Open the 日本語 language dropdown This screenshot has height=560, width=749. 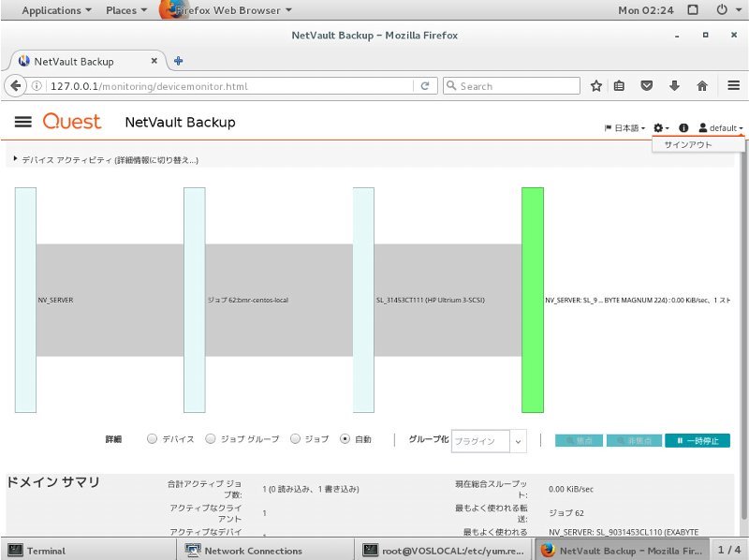coord(624,127)
